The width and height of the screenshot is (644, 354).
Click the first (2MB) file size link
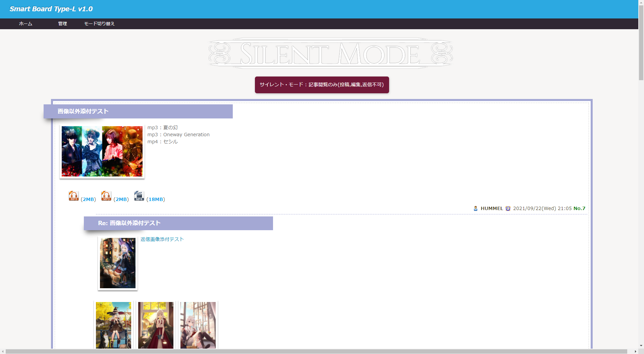point(88,199)
